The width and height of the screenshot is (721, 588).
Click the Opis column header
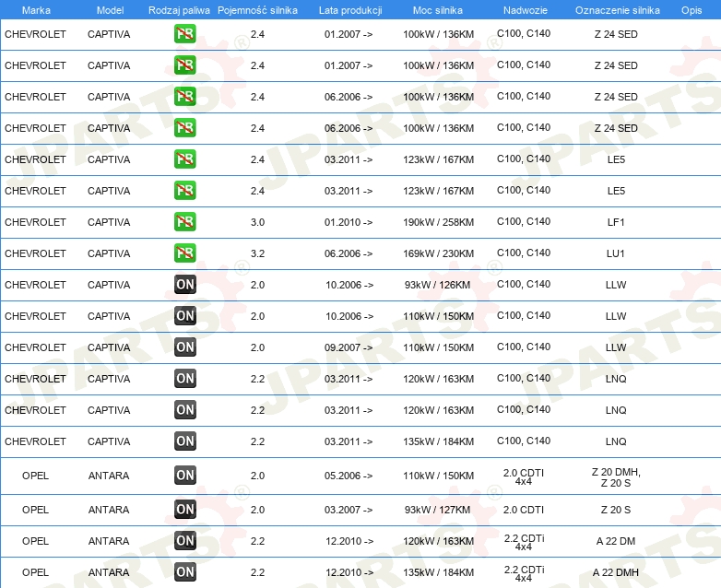(x=691, y=10)
